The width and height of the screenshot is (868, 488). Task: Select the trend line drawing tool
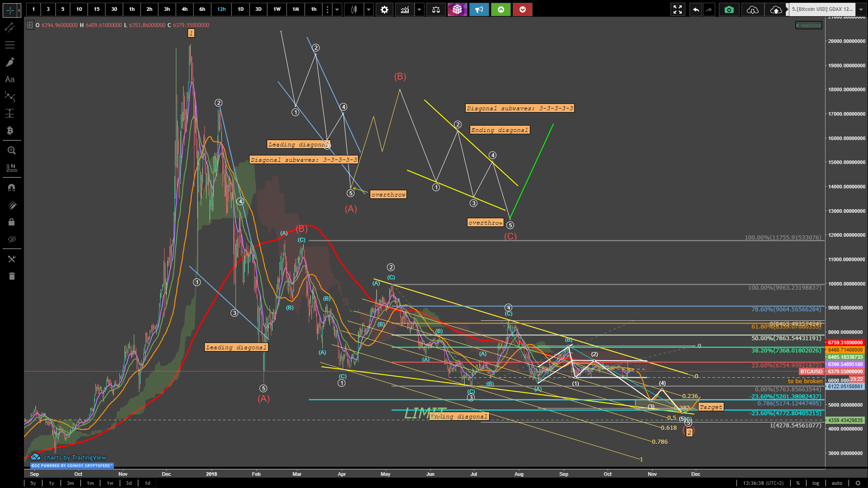[10, 28]
